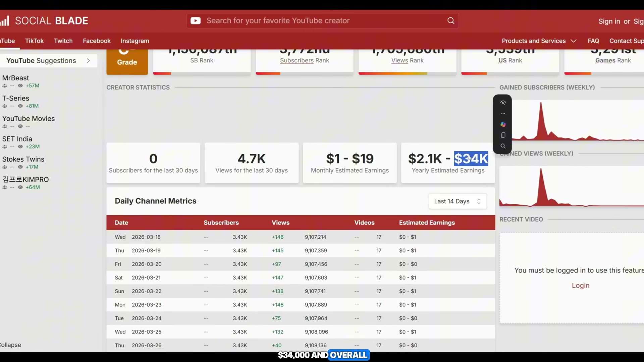Screen dimensions: 644x362
Task: Click the 9,108,096 total views cell
Action: (x=316, y=332)
